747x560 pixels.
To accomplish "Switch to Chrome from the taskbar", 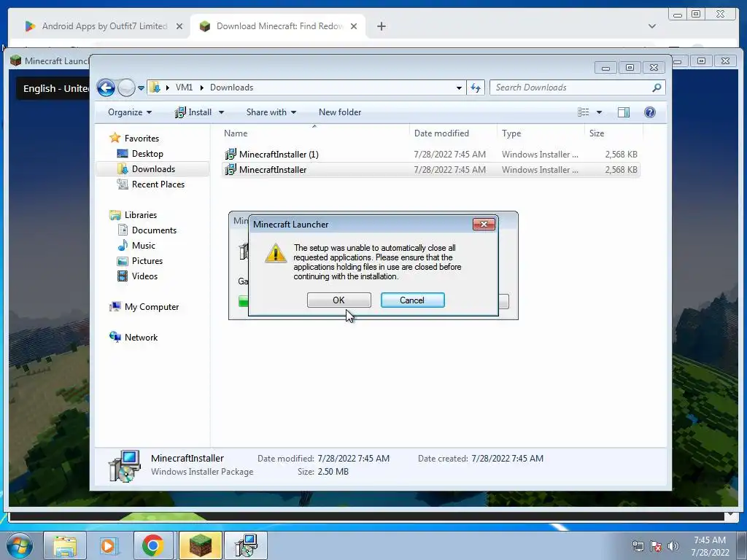I will tap(153, 545).
